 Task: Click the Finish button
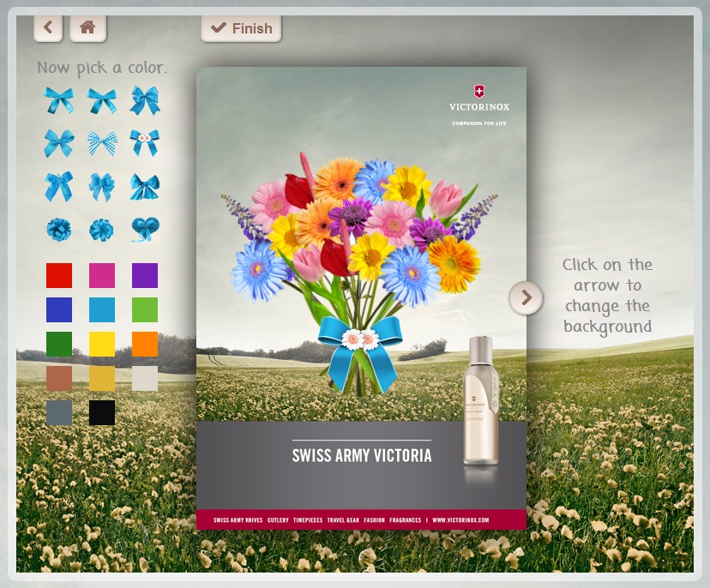(241, 28)
